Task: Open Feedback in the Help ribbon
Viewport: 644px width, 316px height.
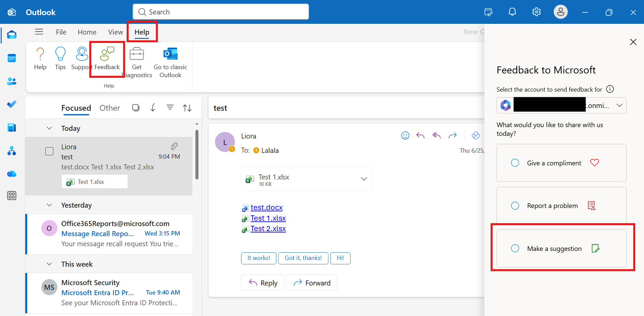Action: click(107, 59)
